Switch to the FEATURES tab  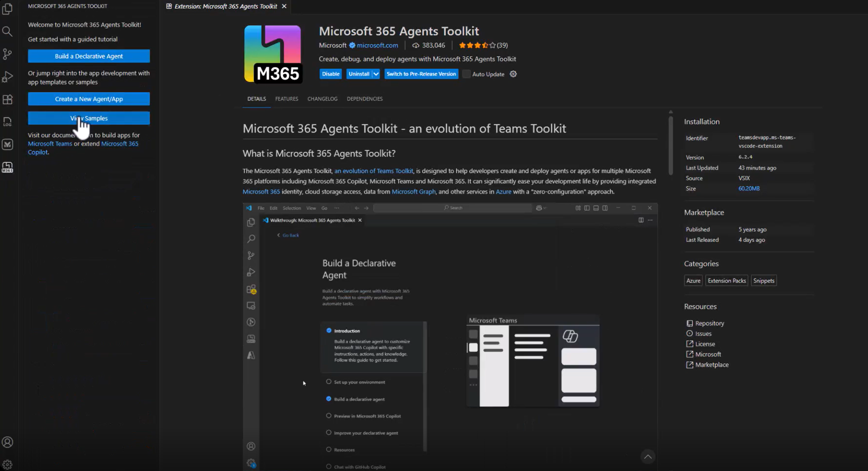(286, 98)
